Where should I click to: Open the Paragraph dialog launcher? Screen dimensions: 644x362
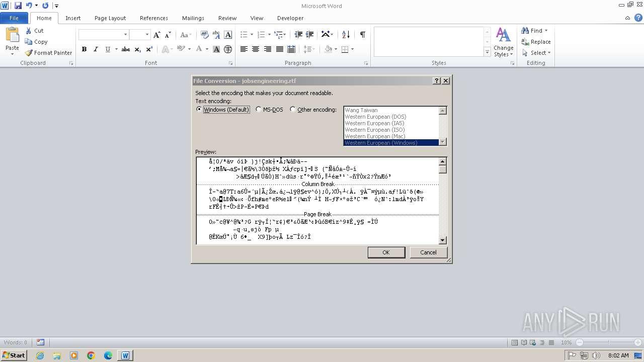(366, 63)
